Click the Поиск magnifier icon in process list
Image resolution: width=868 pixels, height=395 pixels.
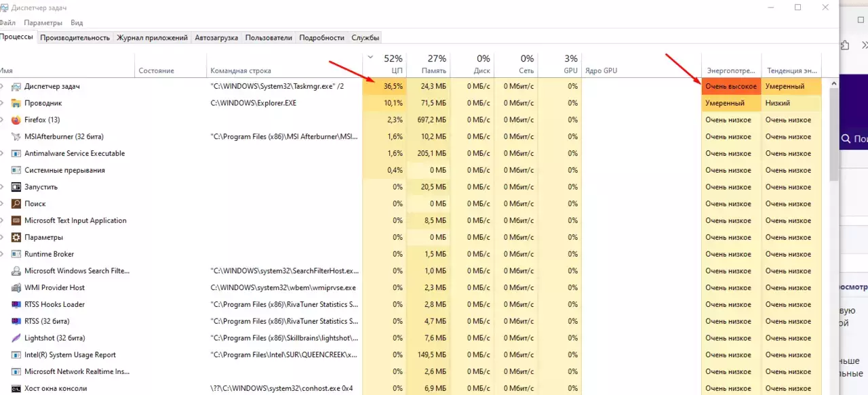16,204
